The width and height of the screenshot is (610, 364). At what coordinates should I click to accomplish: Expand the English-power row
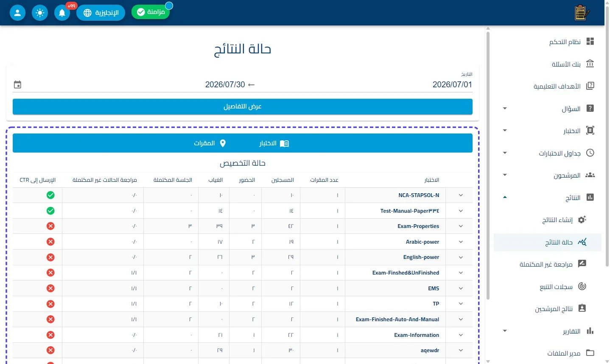(x=461, y=257)
